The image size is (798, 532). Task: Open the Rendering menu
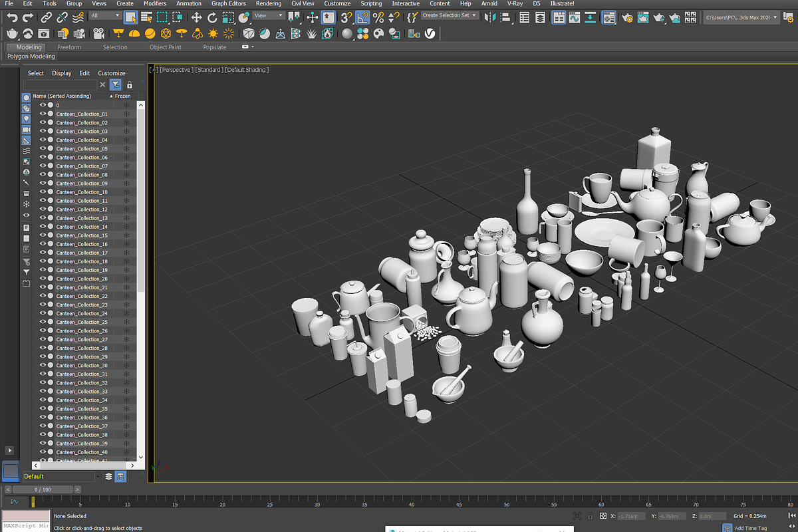click(x=269, y=3)
